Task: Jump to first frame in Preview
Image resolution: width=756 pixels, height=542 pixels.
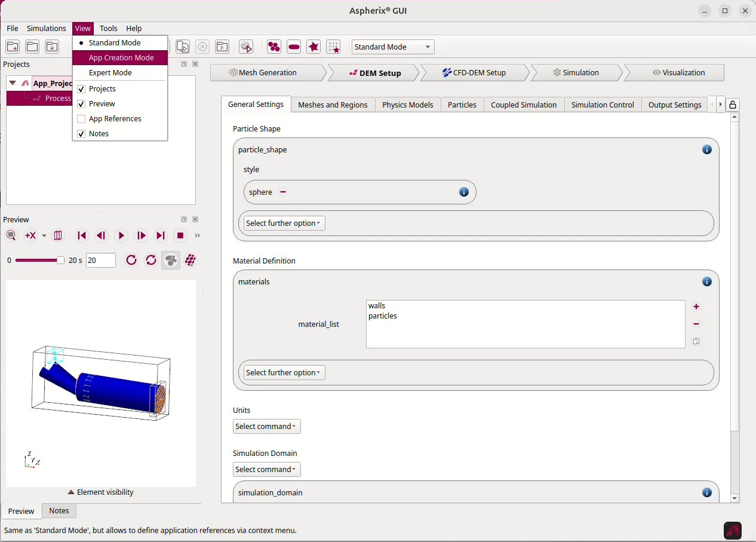Action: 82,235
